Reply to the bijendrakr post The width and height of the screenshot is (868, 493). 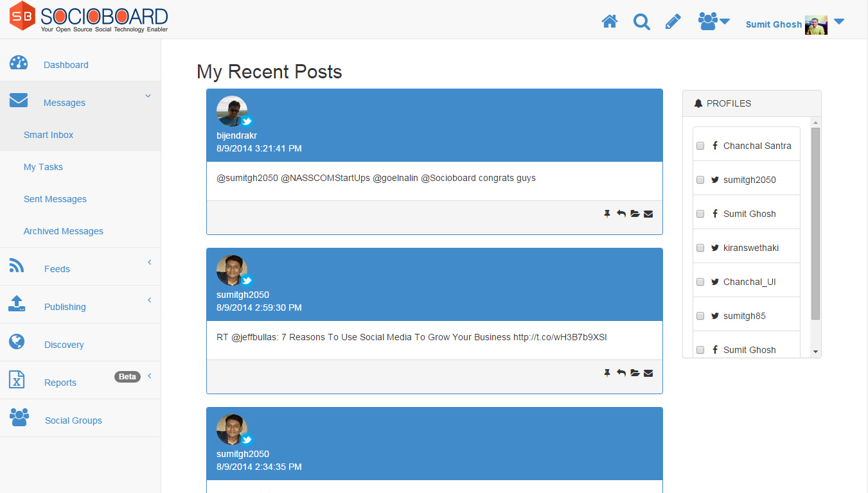tap(621, 214)
